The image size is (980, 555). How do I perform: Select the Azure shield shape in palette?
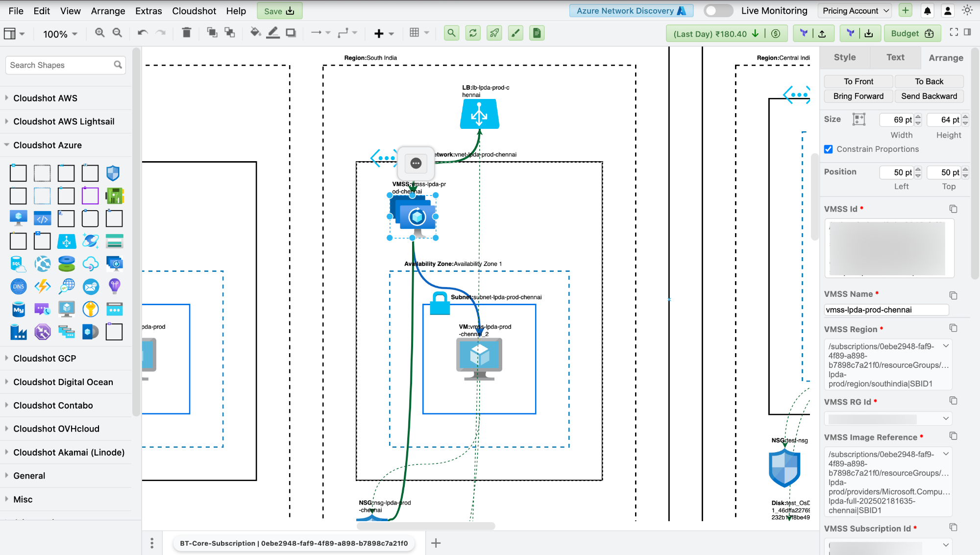click(113, 173)
